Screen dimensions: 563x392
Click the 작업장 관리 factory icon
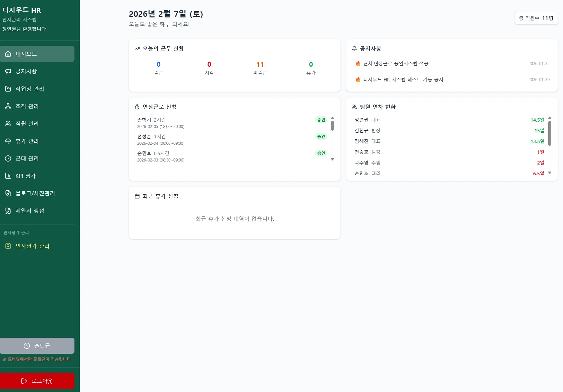click(x=8, y=89)
